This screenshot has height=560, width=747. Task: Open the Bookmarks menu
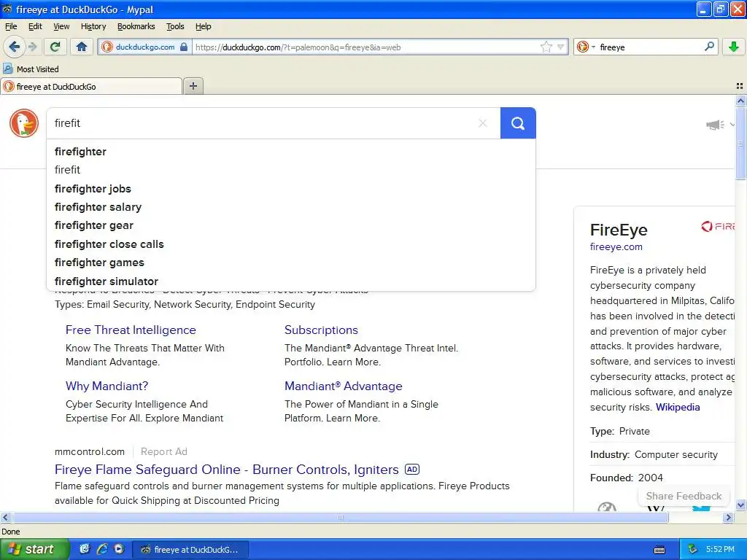pyautogui.click(x=136, y=26)
